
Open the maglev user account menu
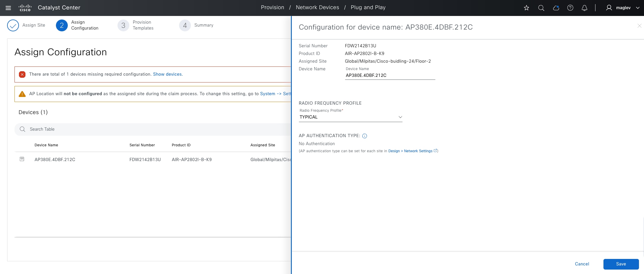[x=623, y=8]
